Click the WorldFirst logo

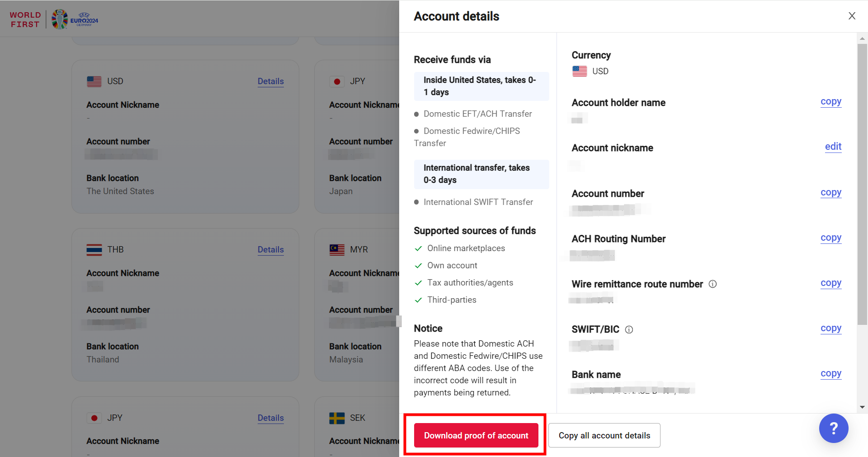point(25,19)
